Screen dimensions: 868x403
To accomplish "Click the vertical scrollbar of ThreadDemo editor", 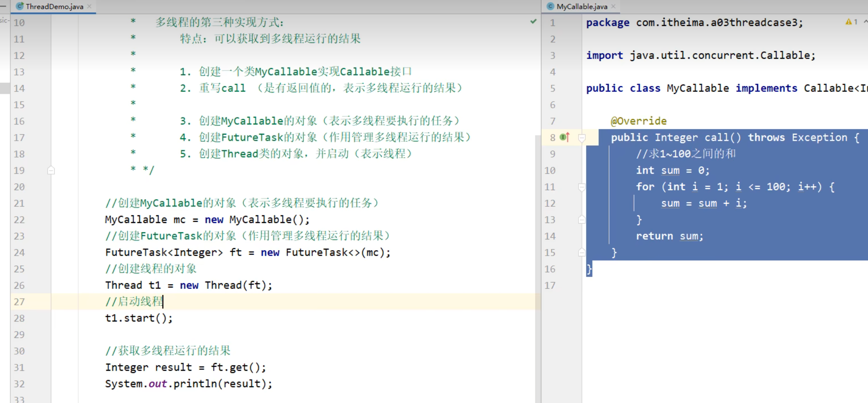I will pyautogui.click(x=538, y=255).
